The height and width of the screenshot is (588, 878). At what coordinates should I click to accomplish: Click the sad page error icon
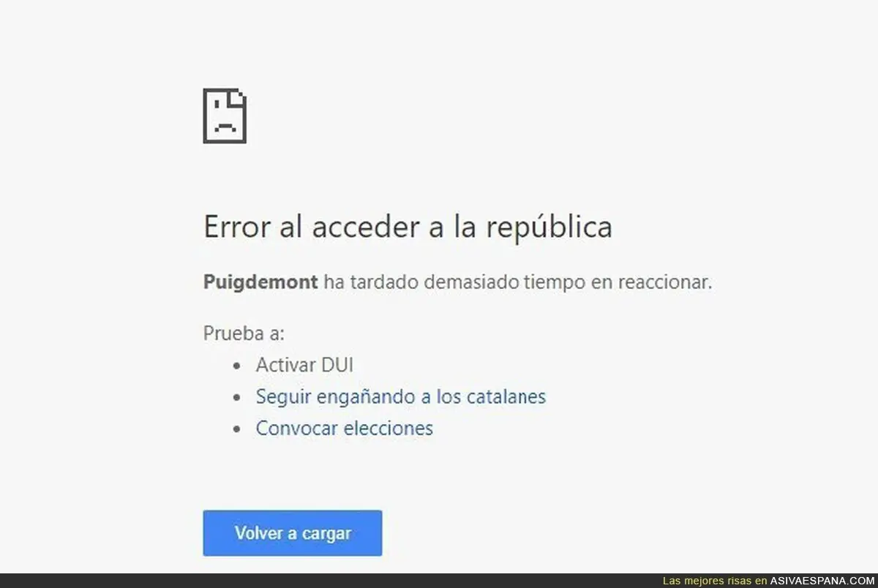click(x=225, y=116)
